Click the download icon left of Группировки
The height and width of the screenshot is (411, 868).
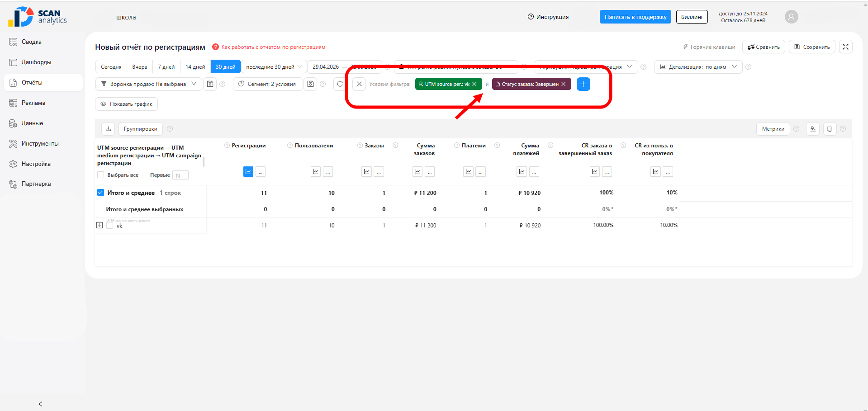pyautogui.click(x=108, y=129)
